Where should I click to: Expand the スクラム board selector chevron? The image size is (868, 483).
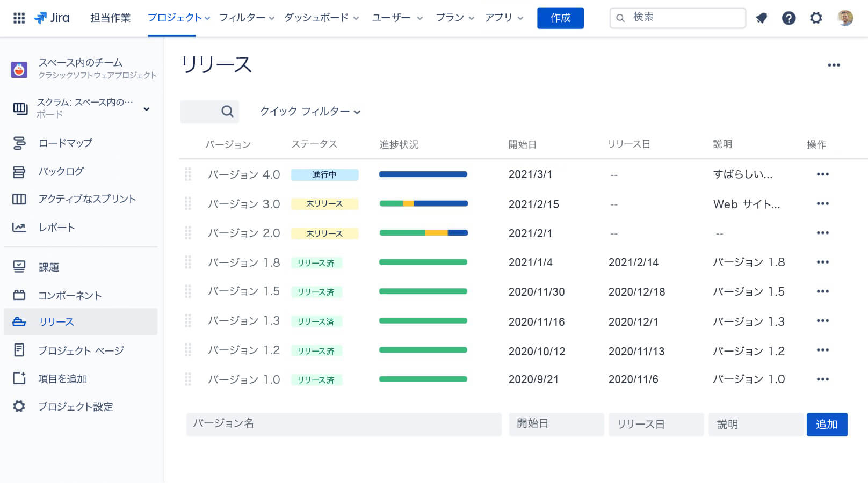tap(146, 109)
